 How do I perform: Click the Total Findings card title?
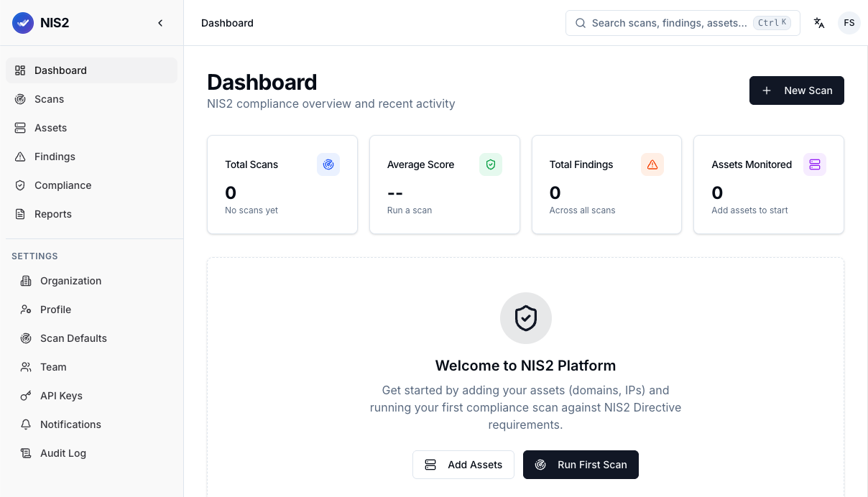click(x=581, y=164)
